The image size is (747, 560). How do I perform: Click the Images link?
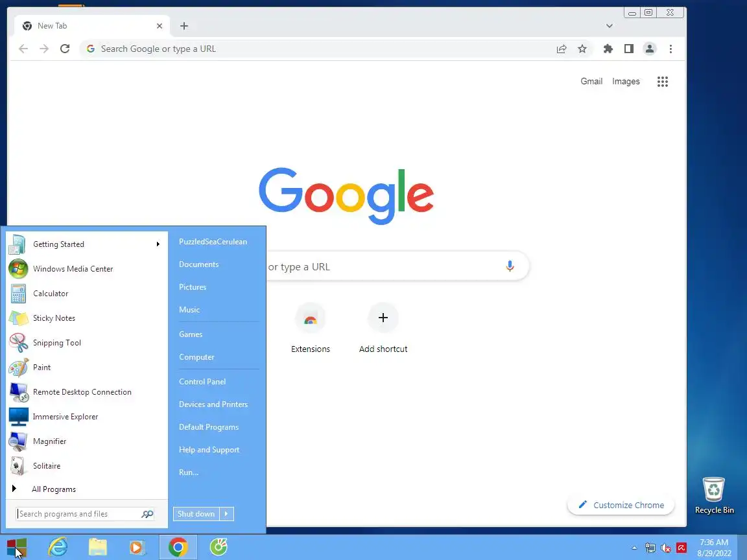pyautogui.click(x=626, y=82)
